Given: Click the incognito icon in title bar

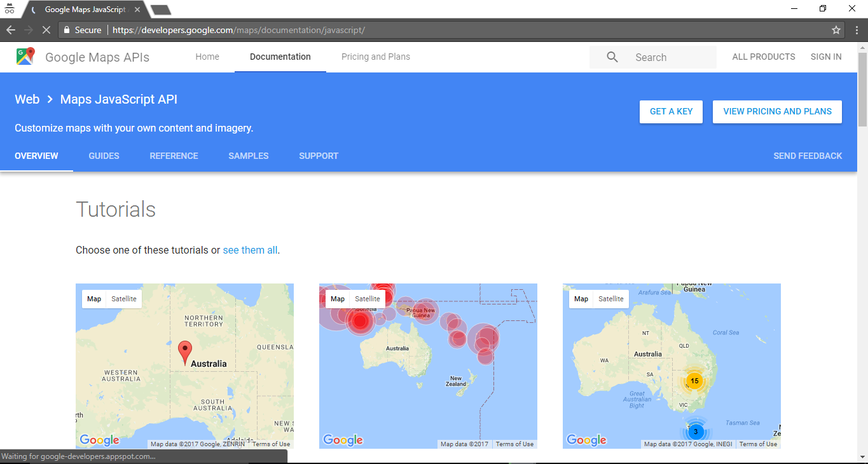Looking at the screenshot, I should pos(10,9).
